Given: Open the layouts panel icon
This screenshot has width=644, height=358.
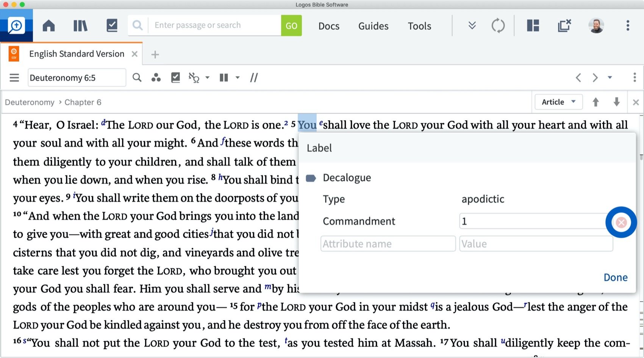Looking at the screenshot, I should (x=533, y=25).
